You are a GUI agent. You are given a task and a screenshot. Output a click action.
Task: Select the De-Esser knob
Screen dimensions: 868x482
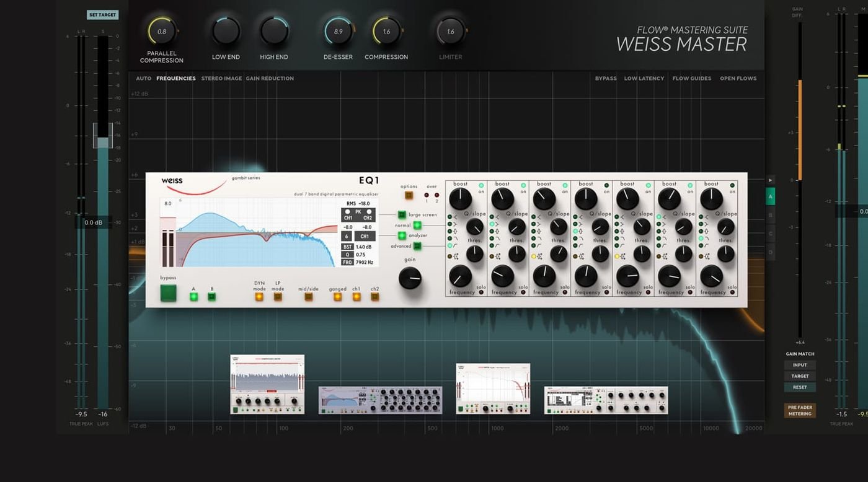tap(338, 31)
